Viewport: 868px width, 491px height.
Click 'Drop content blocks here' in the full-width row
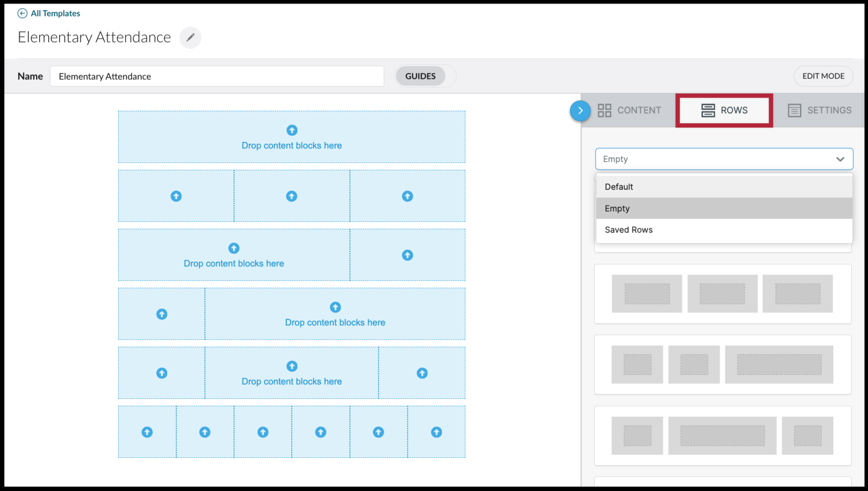[x=292, y=146]
